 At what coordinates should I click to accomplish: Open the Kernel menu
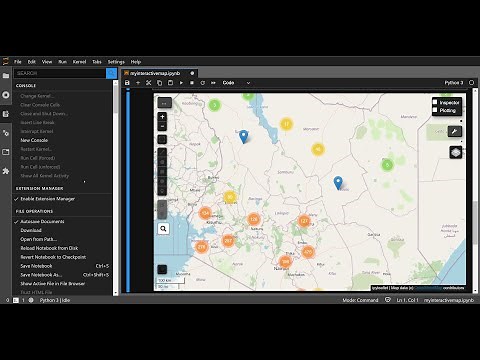(x=79, y=62)
